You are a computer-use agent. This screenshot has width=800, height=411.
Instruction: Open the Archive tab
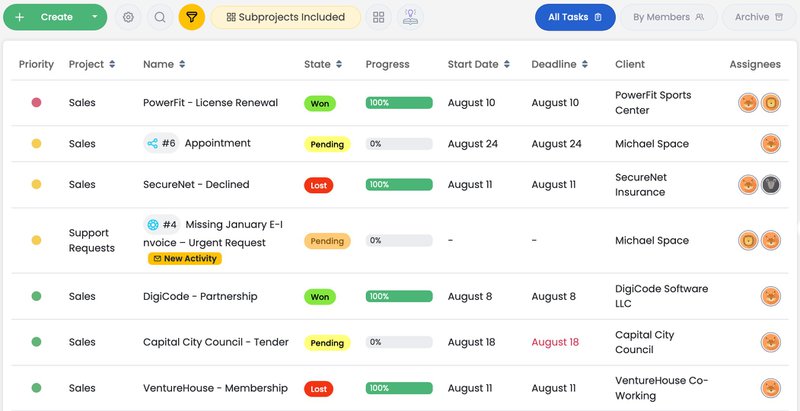click(x=759, y=17)
